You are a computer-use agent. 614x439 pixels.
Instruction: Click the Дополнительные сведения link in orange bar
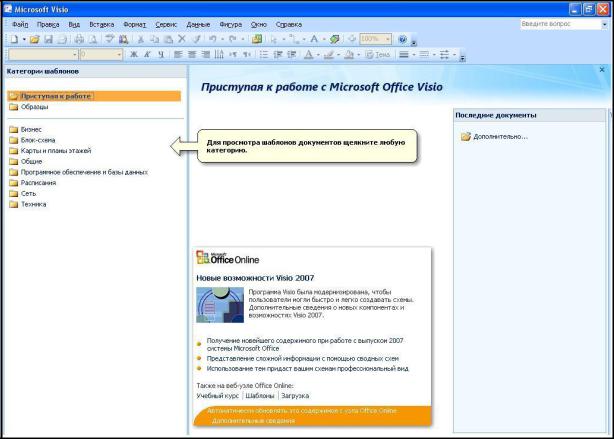click(x=253, y=421)
